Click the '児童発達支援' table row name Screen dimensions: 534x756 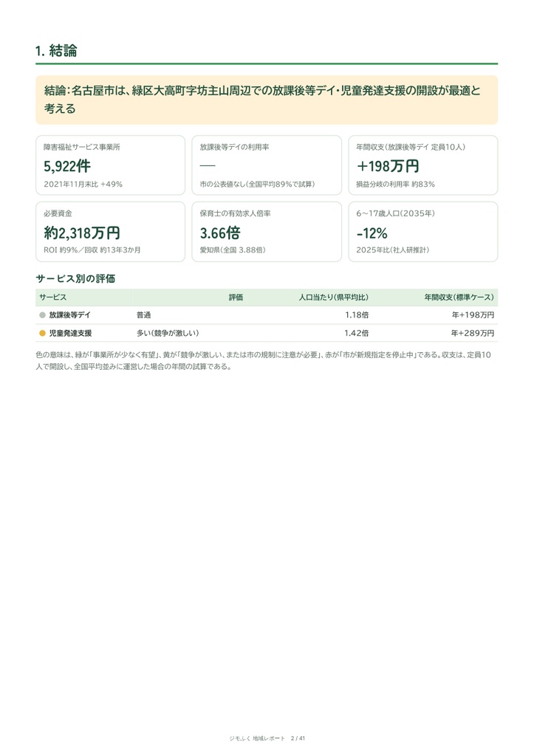click(x=70, y=333)
